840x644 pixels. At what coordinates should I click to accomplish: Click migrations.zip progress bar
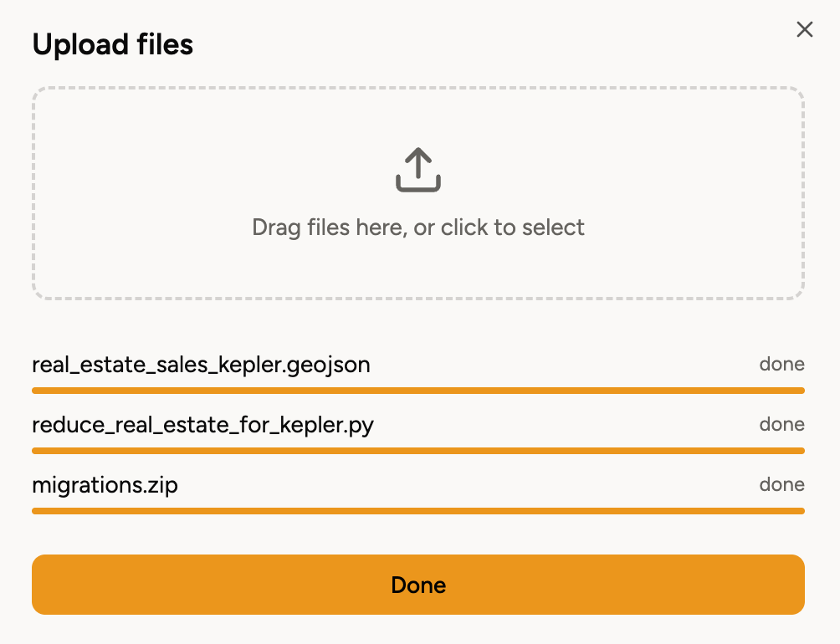(x=418, y=510)
